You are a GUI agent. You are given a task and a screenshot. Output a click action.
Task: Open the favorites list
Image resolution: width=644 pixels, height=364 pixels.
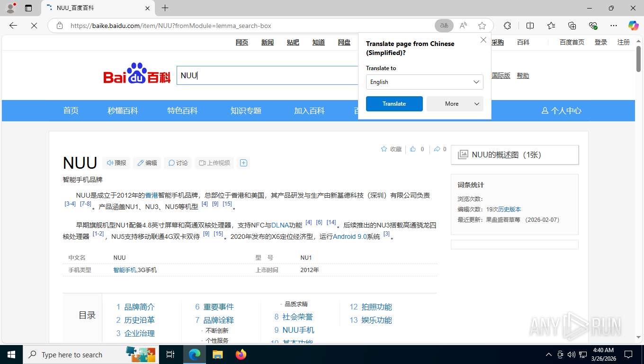click(x=551, y=26)
